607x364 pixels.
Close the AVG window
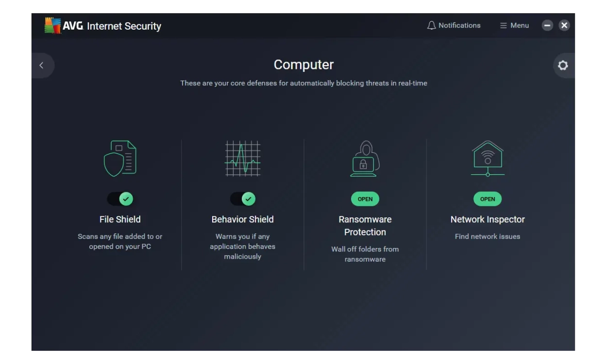(x=564, y=25)
